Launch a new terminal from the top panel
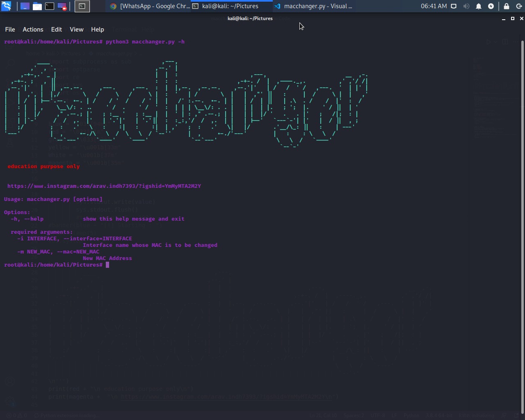This screenshot has width=525, height=420. [49, 6]
